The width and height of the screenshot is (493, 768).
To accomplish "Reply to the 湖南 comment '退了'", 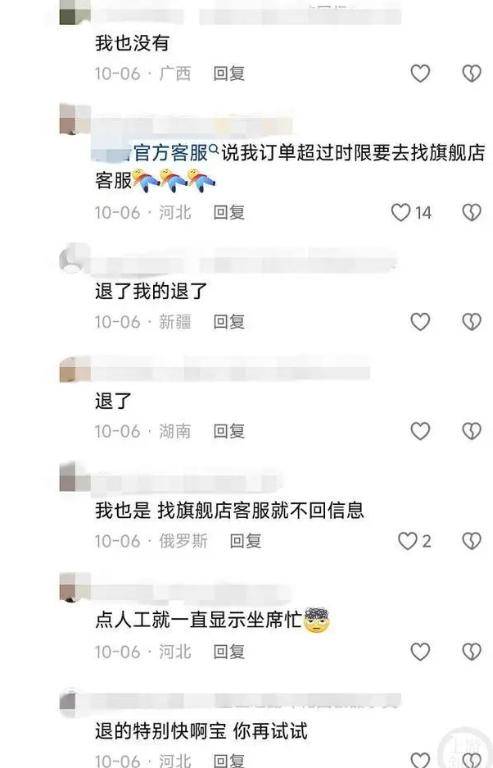I will 229,431.
